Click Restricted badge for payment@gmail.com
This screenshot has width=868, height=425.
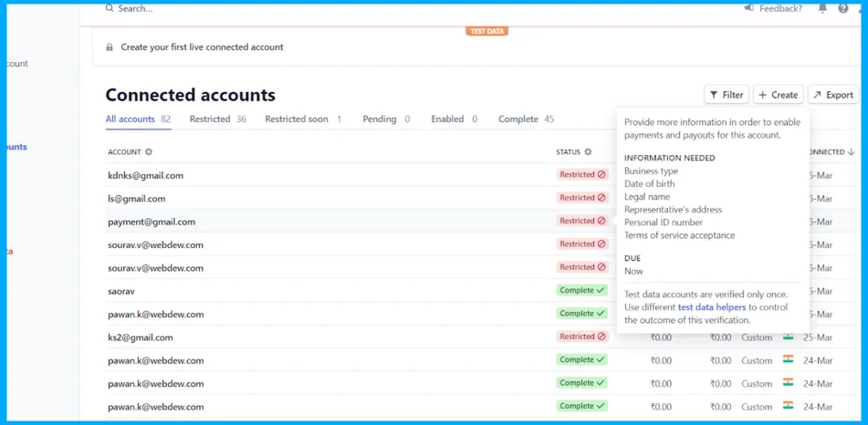582,221
